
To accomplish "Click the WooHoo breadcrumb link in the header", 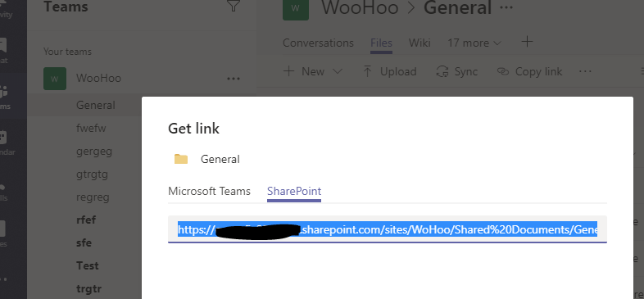I will (360, 8).
